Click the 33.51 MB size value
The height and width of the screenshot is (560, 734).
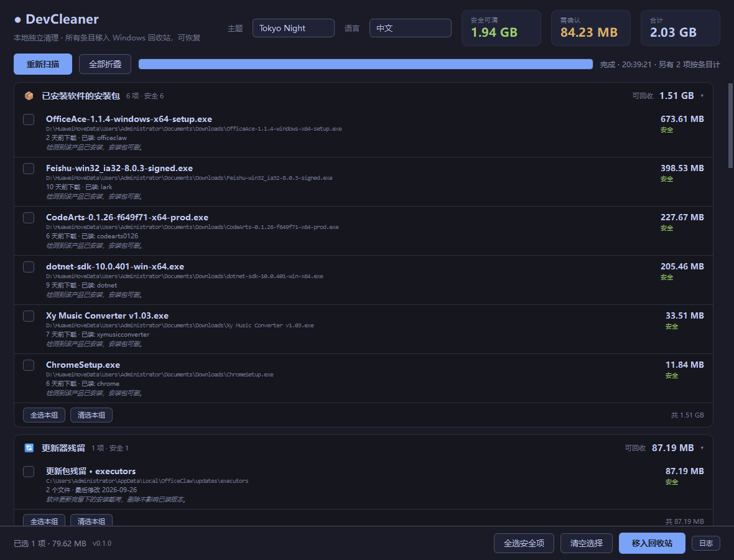pyautogui.click(x=685, y=315)
